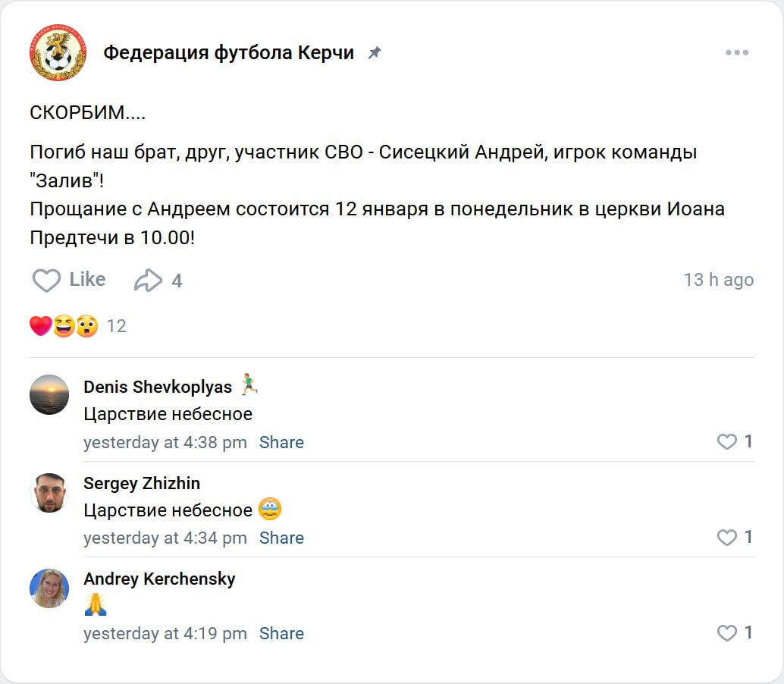The height and width of the screenshot is (684, 784).
Task: Like Andrey Kerchensky's comment
Action: 727,632
